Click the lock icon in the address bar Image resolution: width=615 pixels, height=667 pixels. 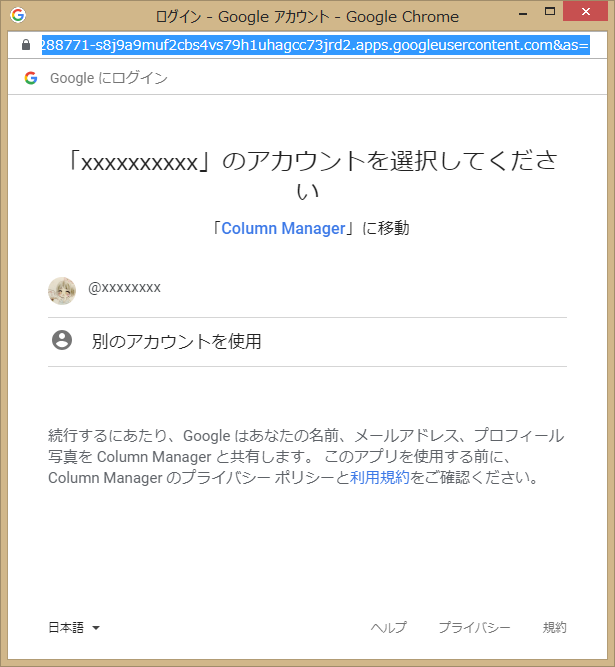click(26, 46)
